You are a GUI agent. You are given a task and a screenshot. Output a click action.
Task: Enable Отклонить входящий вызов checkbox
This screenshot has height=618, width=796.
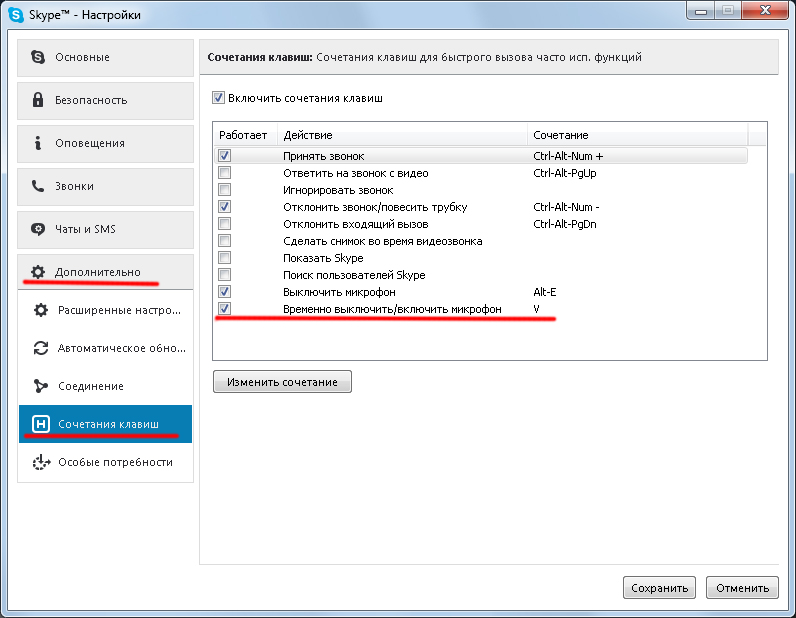click(224, 223)
